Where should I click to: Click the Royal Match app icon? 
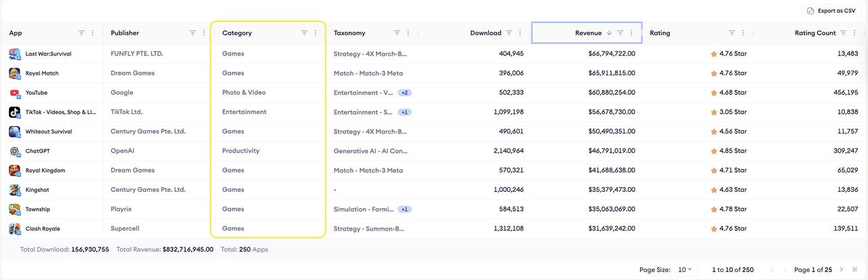[14, 73]
